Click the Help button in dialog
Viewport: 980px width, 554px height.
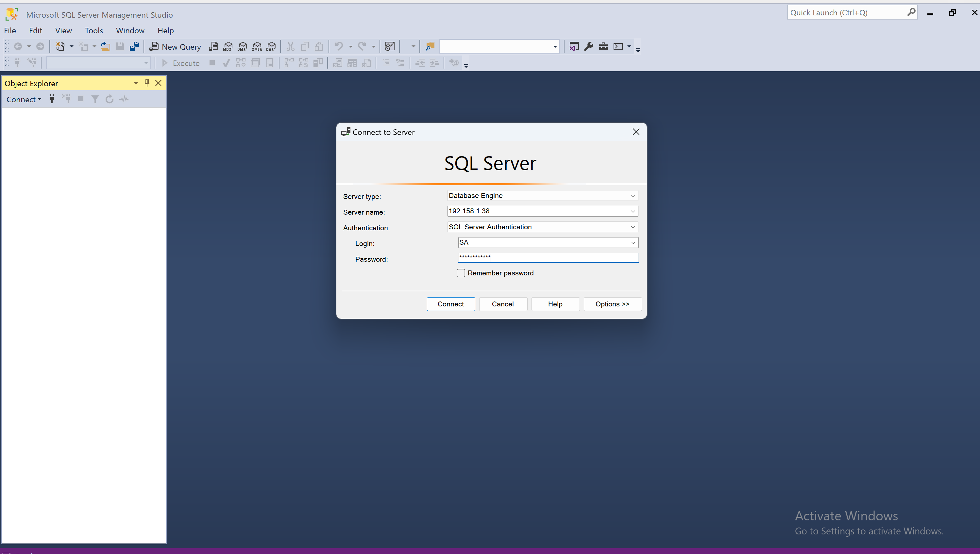pos(555,304)
